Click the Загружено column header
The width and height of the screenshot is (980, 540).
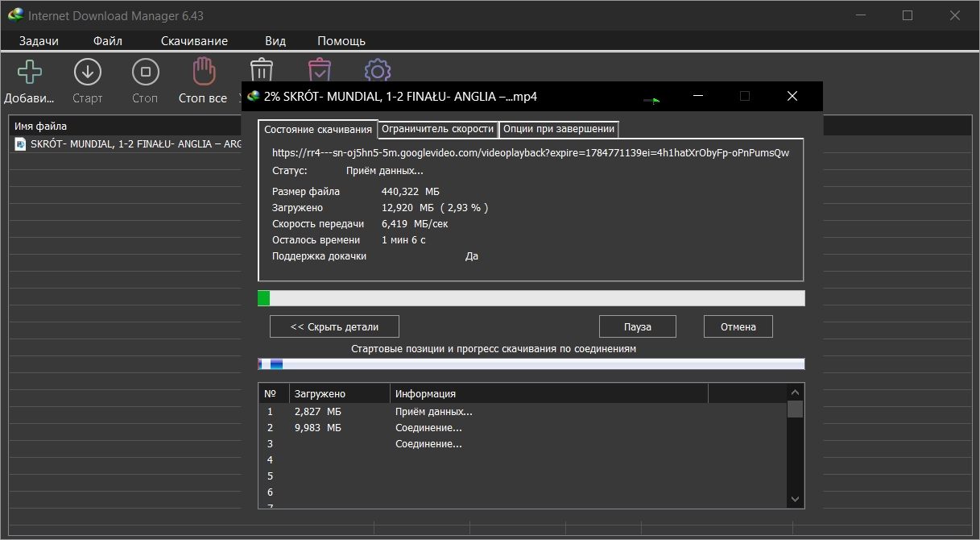pyautogui.click(x=339, y=393)
